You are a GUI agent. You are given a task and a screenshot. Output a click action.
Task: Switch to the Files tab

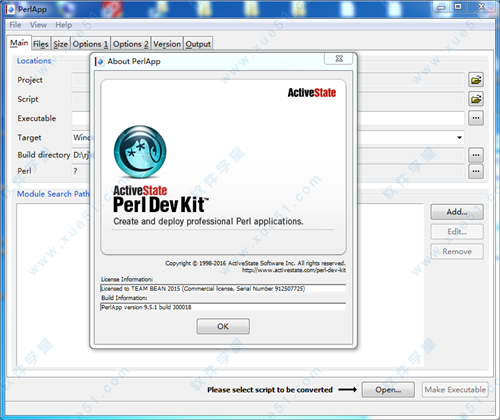pos(41,44)
